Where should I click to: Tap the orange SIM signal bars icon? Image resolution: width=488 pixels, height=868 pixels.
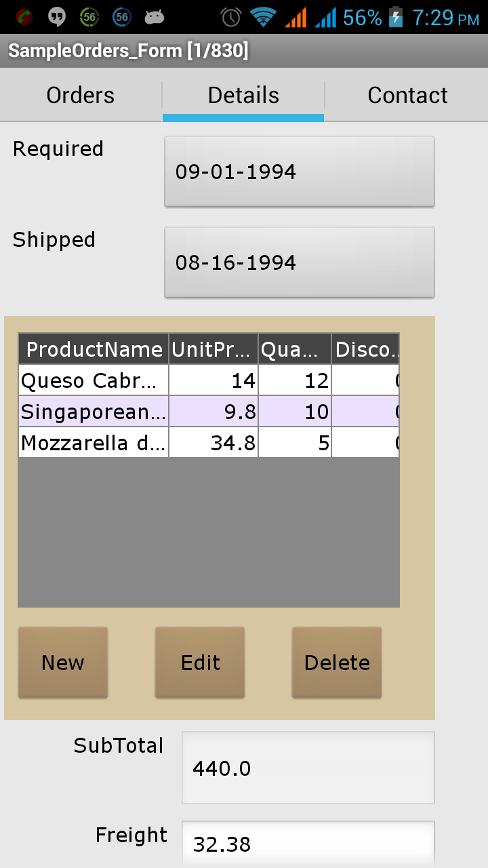(x=296, y=17)
